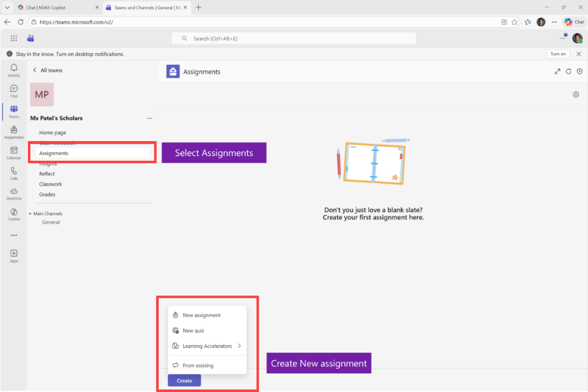Click the Create button
The width and height of the screenshot is (588, 392).
pos(184,381)
